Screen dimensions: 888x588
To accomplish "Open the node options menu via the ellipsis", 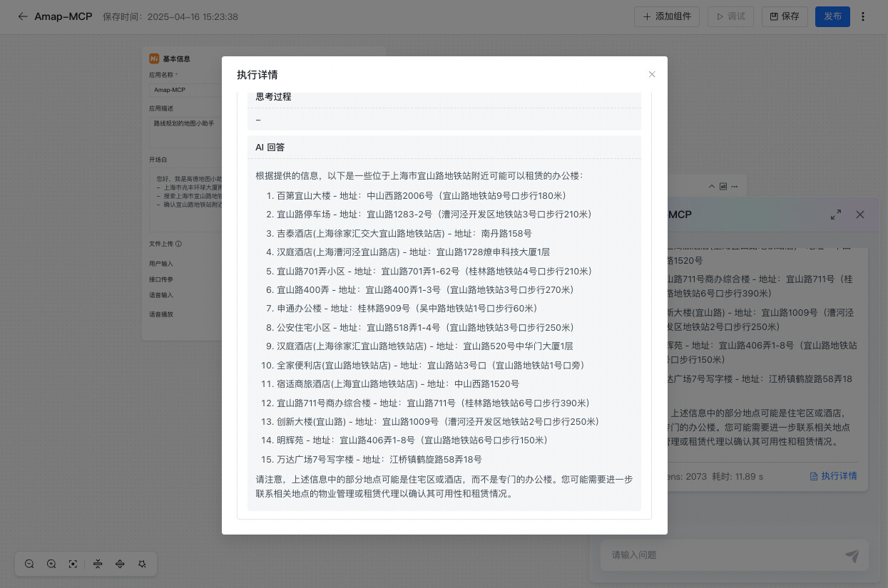I will point(734,186).
